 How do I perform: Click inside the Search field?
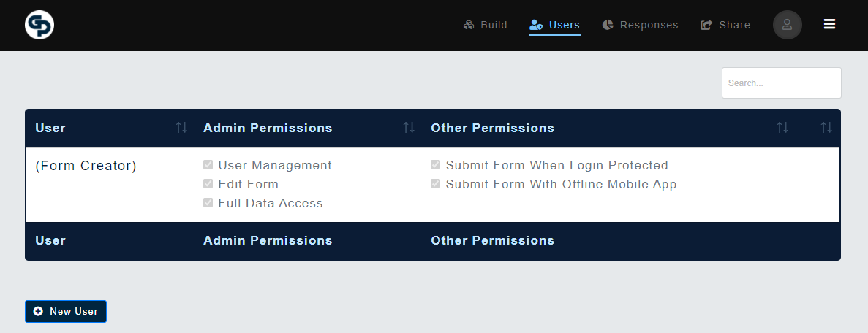pyautogui.click(x=781, y=83)
